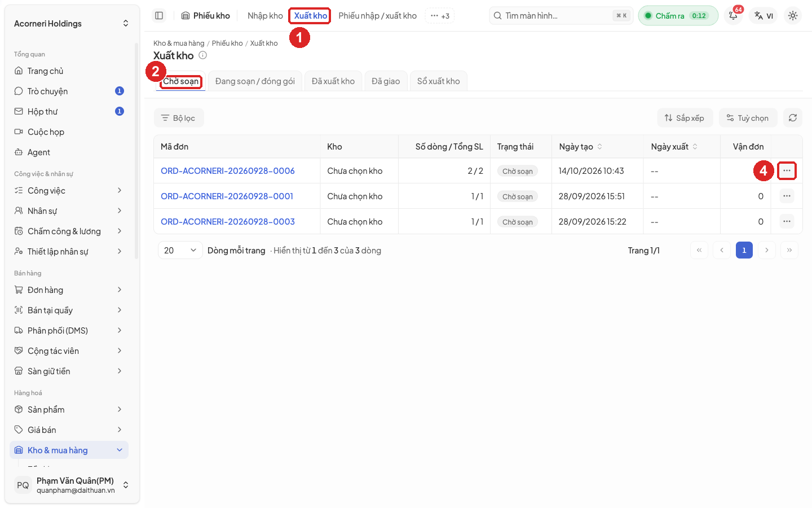
Task: Open order link ORD-ACORNERI-20260928-0006
Action: (228, 170)
